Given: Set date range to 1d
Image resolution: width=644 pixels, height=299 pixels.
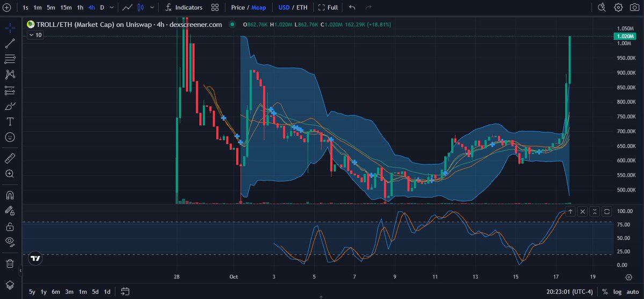Looking at the screenshot, I should (x=107, y=291).
